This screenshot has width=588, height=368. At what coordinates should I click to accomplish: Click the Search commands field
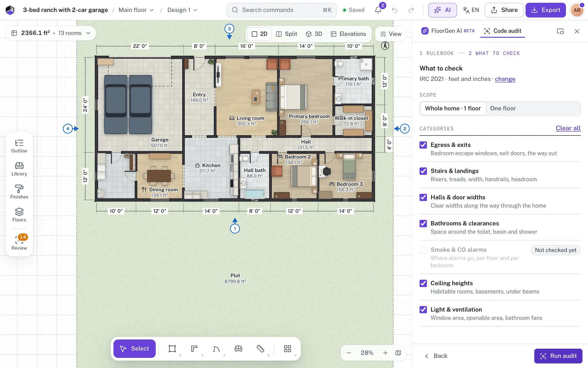[x=281, y=10]
